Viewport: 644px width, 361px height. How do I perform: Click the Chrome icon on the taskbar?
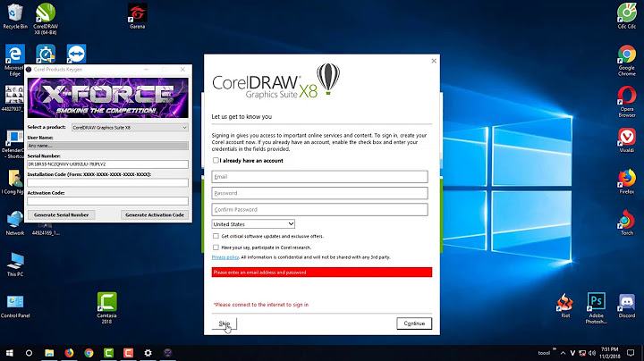point(89,353)
